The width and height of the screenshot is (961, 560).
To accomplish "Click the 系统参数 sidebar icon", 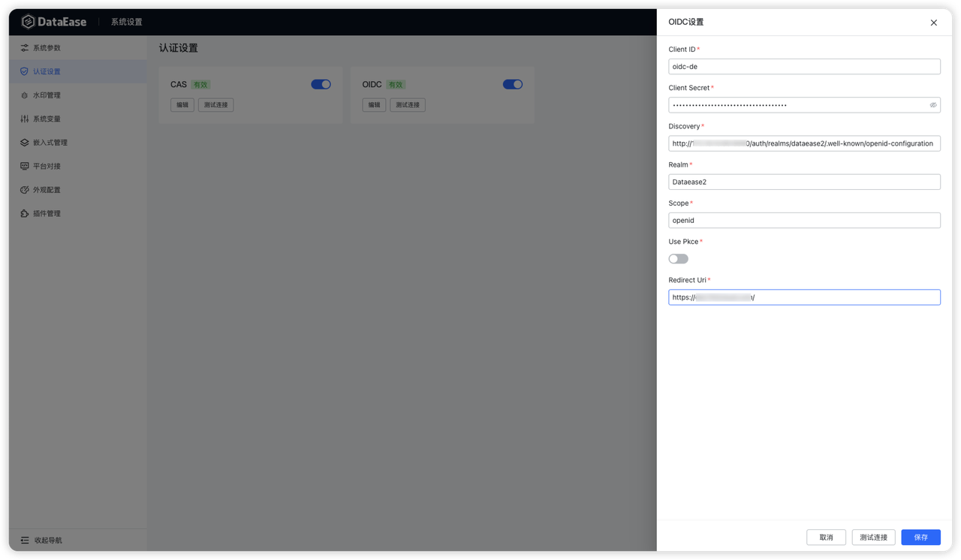I will (24, 48).
